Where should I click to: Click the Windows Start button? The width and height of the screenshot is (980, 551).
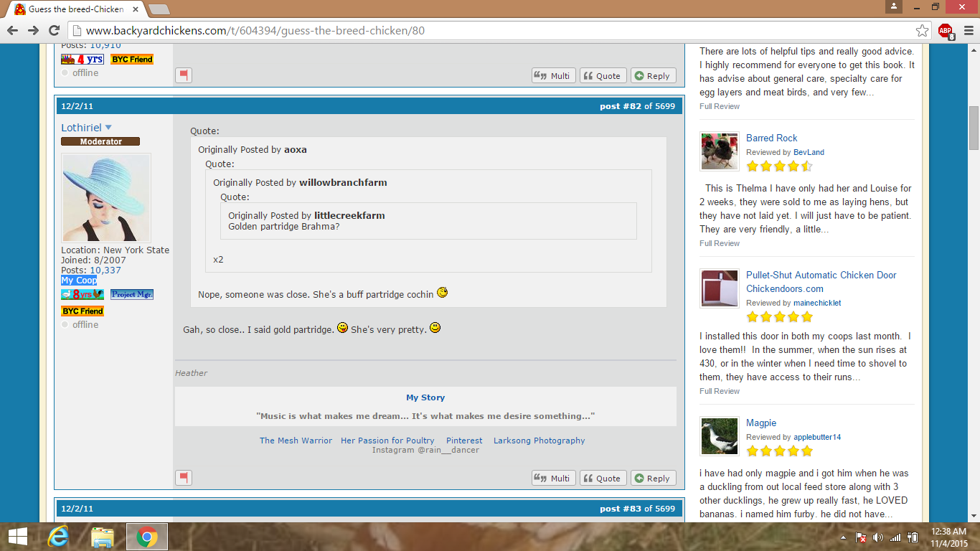point(17,537)
